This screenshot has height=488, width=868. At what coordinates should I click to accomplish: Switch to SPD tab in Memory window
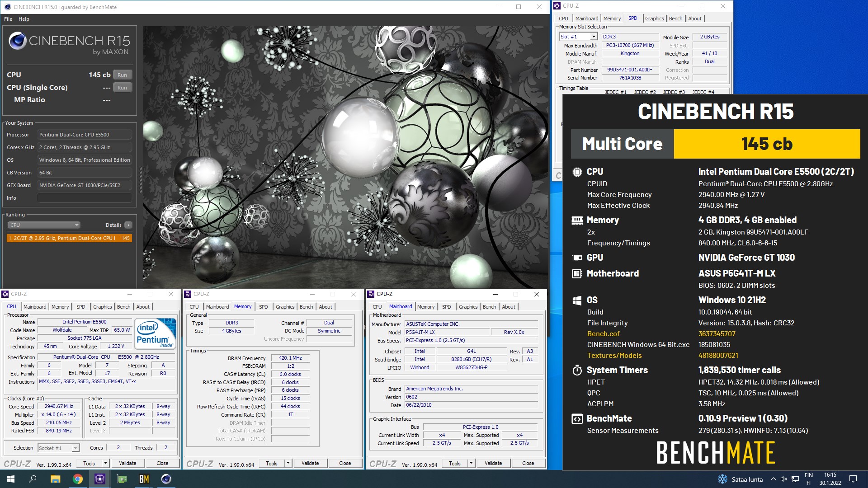264,307
